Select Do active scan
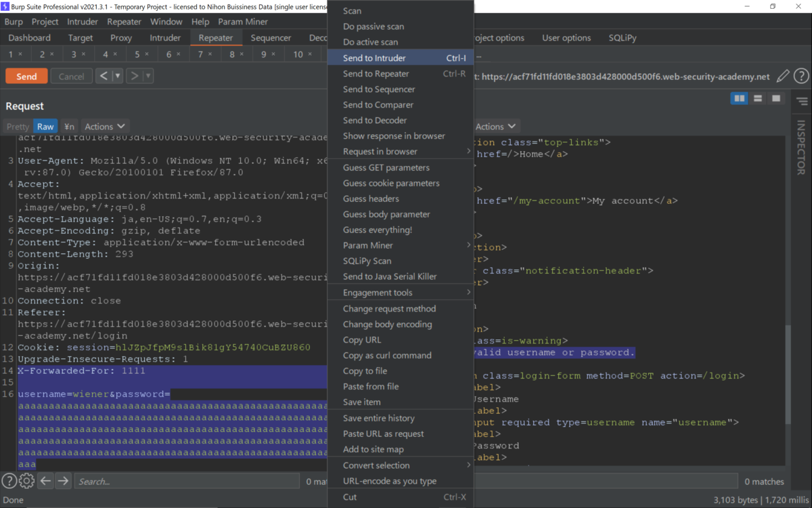The width and height of the screenshot is (812, 508). pyautogui.click(x=400, y=42)
